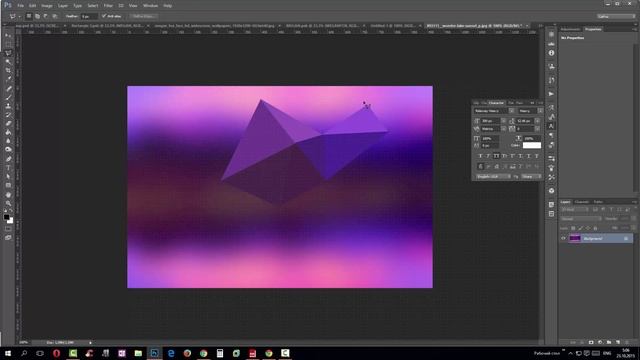Select the Eyedropper tool

pos(8,79)
